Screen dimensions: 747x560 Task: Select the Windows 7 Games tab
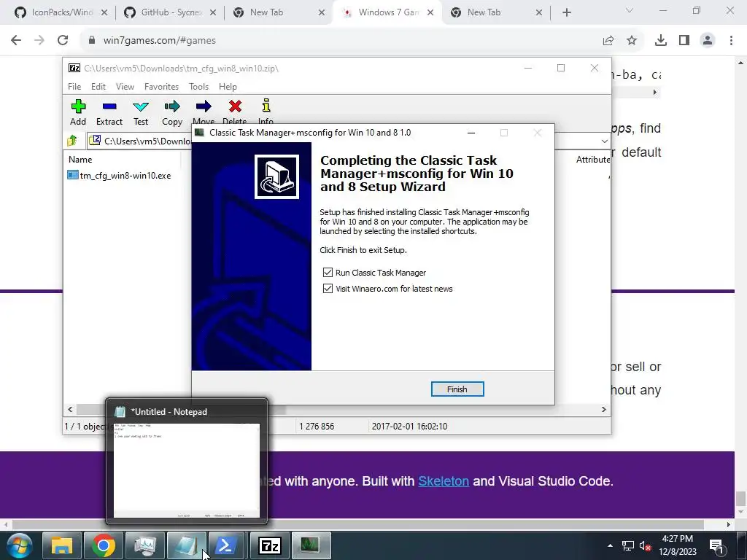[x=387, y=12]
